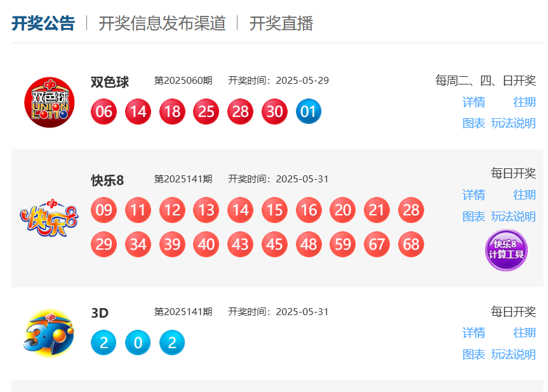Click 开奖时间: 2025-05-29 date text
The image size is (548, 392).
(279, 81)
